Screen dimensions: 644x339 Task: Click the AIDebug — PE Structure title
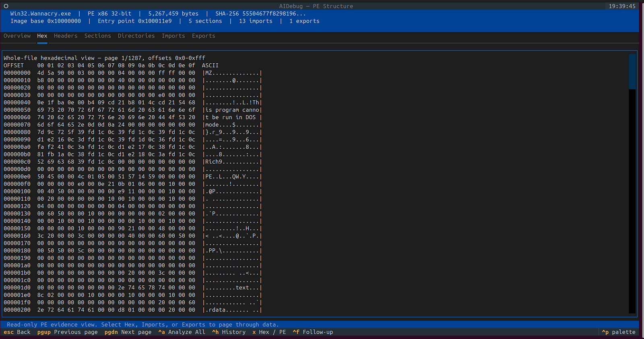316,6
